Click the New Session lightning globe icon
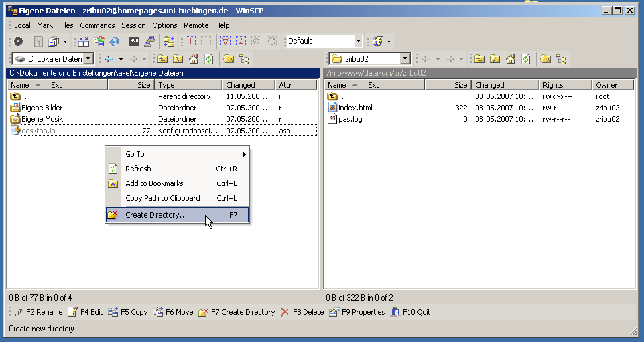The height and width of the screenshot is (342, 644). pyautogui.click(x=377, y=41)
